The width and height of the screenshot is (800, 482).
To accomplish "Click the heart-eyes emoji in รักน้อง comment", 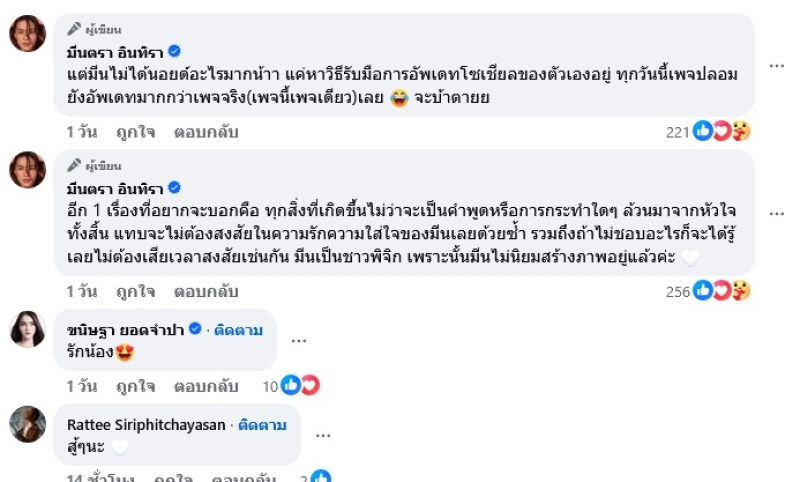I will point(126,352).
